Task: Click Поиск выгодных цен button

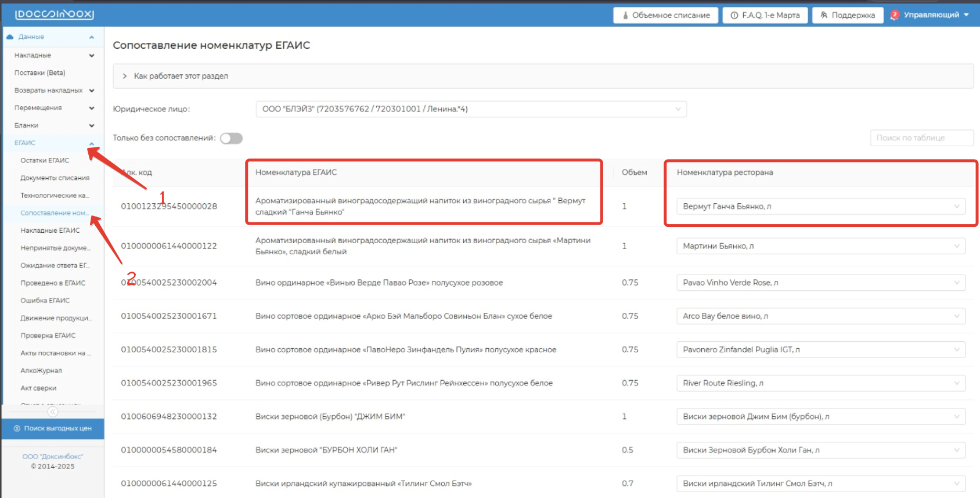Action: (x=53, y=428)
